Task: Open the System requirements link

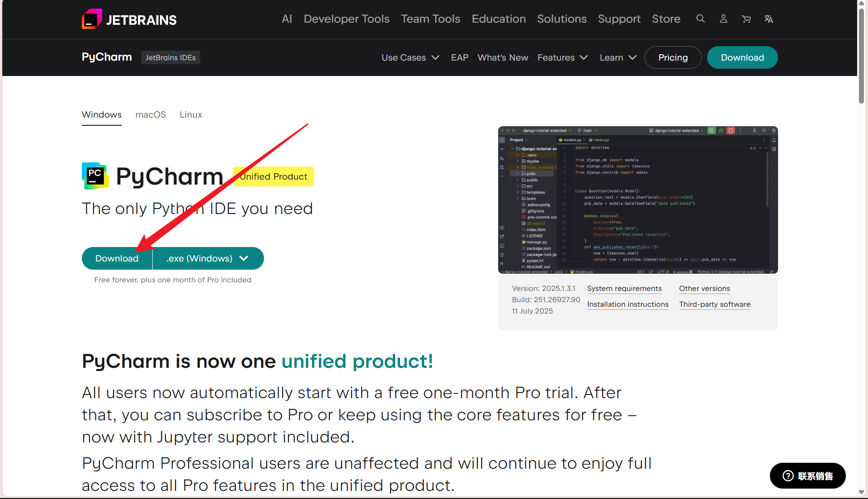Action: click(624, 289)
